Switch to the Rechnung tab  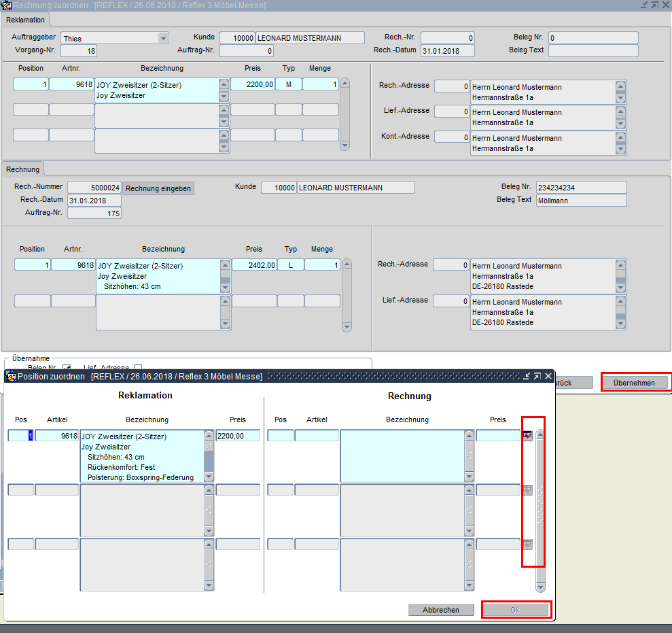23,169
